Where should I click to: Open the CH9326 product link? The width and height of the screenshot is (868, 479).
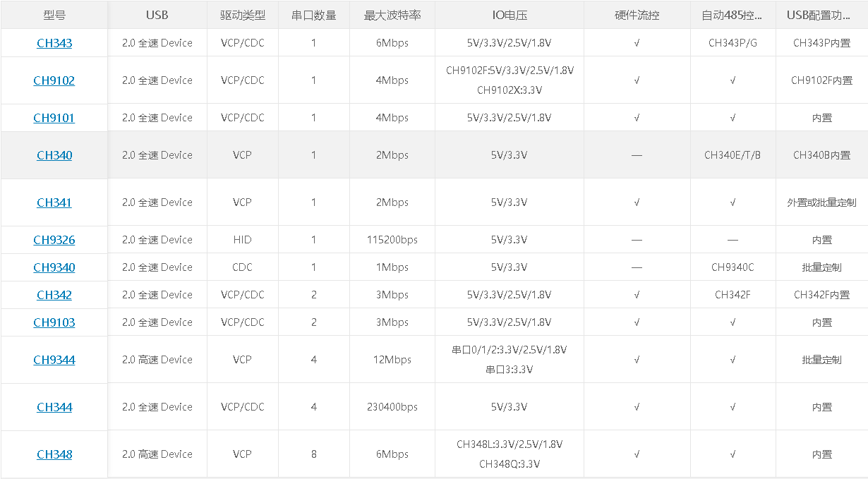click(54, 240)
